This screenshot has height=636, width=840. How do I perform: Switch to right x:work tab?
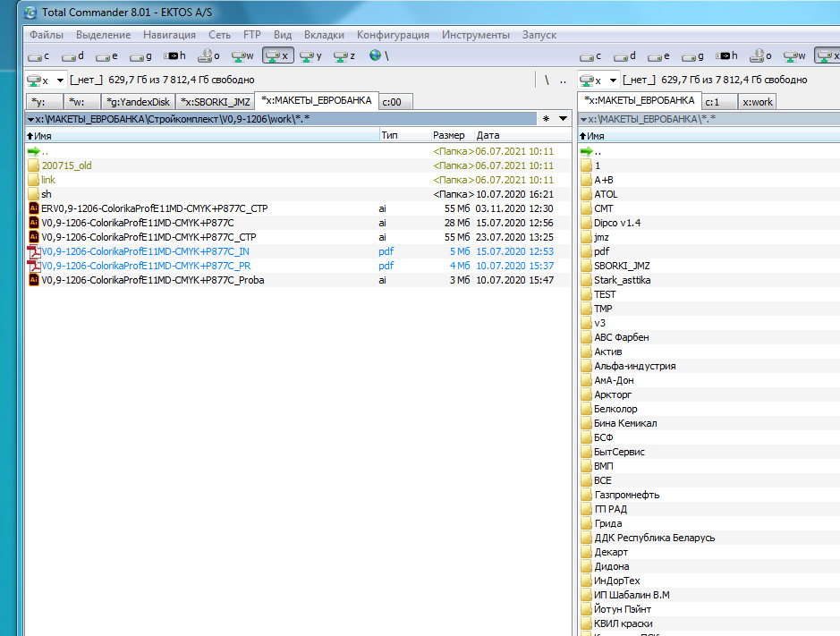point(757,102)
